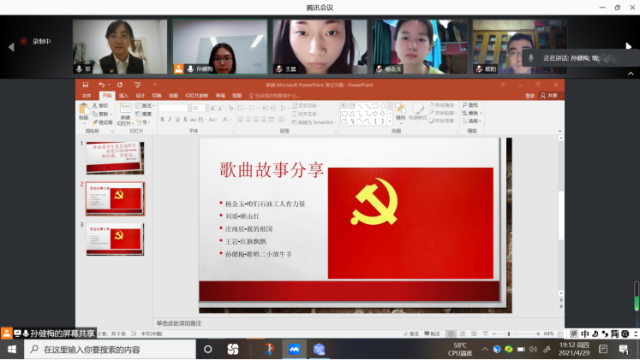The image size is (640, 360).
Task: Switch to the 幻灯片放映 Slide Show tab
Action: [197, 96]
